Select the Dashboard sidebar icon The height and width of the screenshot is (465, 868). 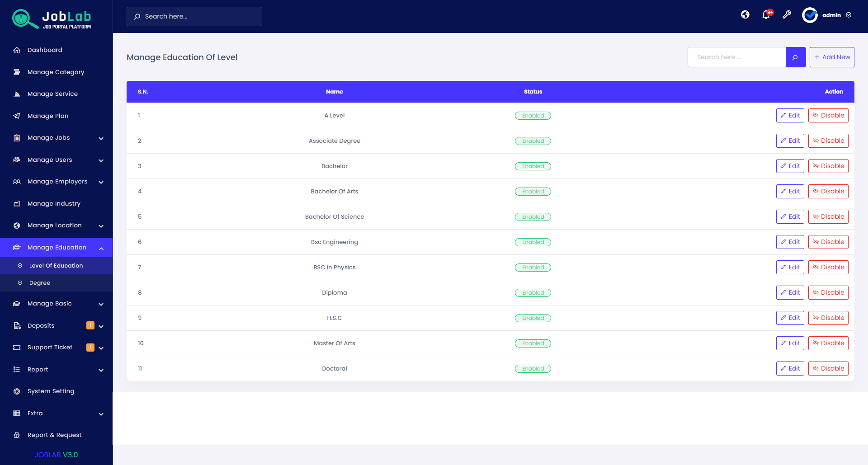(17, 50)
